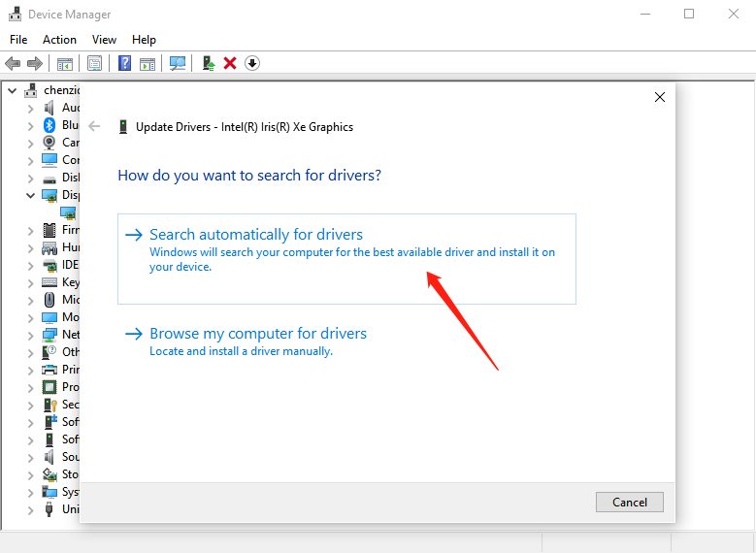
Task: Select the Bluetooth icon in device tree
Action: coord(49,125)
